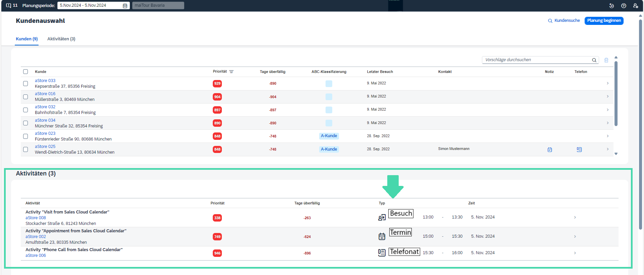
Task: Expand row details arrow for aStore 033
Action: click(x=608, y=83)
